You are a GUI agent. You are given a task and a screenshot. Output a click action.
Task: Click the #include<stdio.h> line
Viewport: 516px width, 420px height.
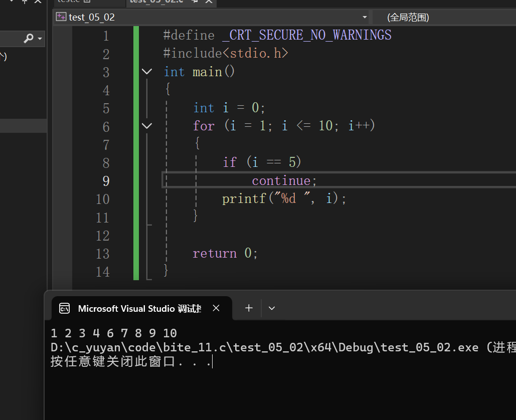[226, 53]
